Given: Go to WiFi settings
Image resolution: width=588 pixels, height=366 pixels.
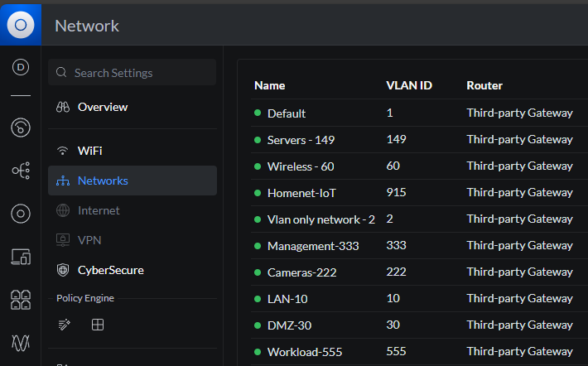Looking at the screenshot, I should tap(89, 151).
